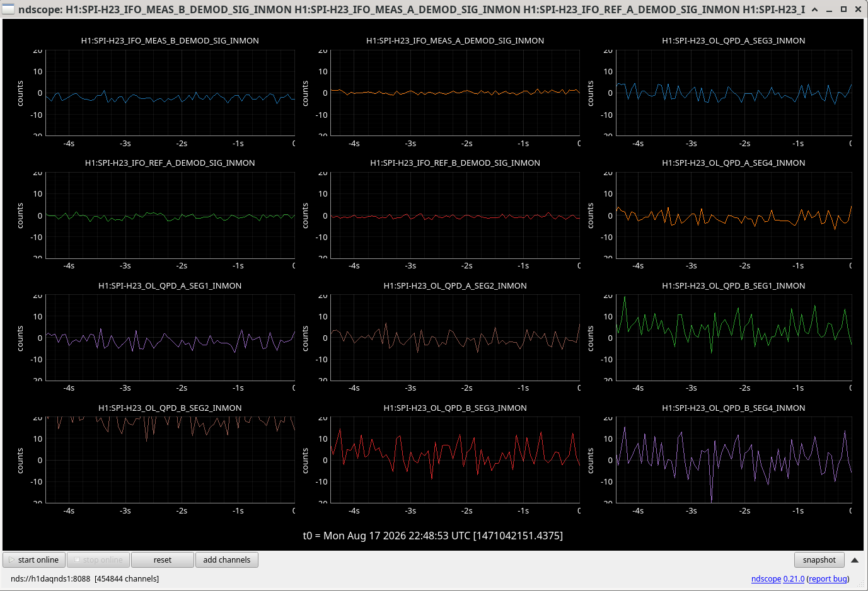Expand the triangle arrow beside snapshot
This screenshot has height=591, width=868.
855,559
